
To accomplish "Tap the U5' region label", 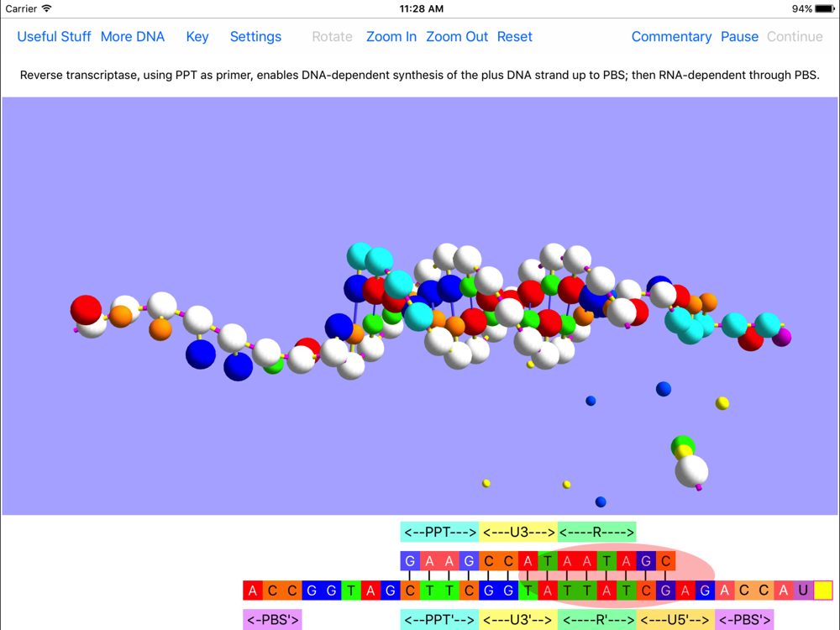I will 675,619.
